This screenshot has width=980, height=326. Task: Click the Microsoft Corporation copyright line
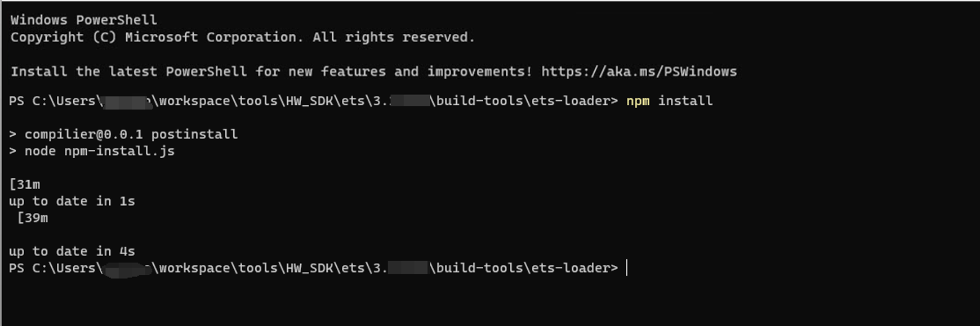point(242,37)
